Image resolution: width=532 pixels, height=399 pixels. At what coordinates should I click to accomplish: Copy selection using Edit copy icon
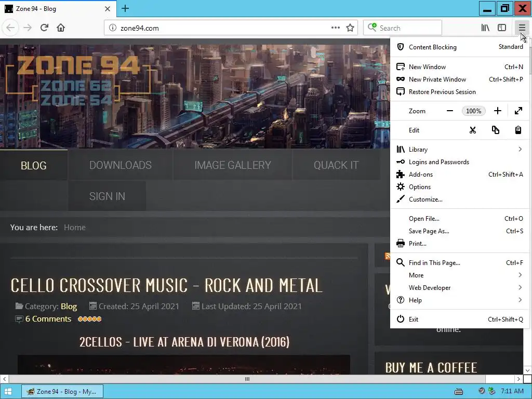495,130
